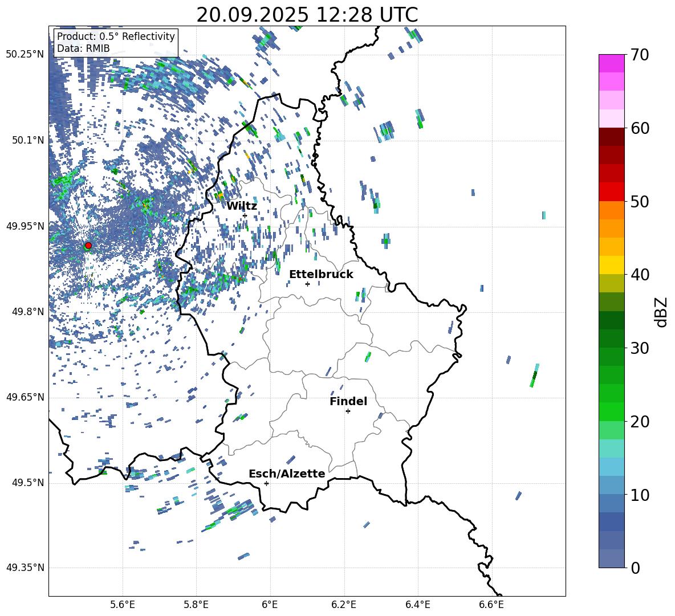Click the 49.65°N latitude label

point(25,397)
